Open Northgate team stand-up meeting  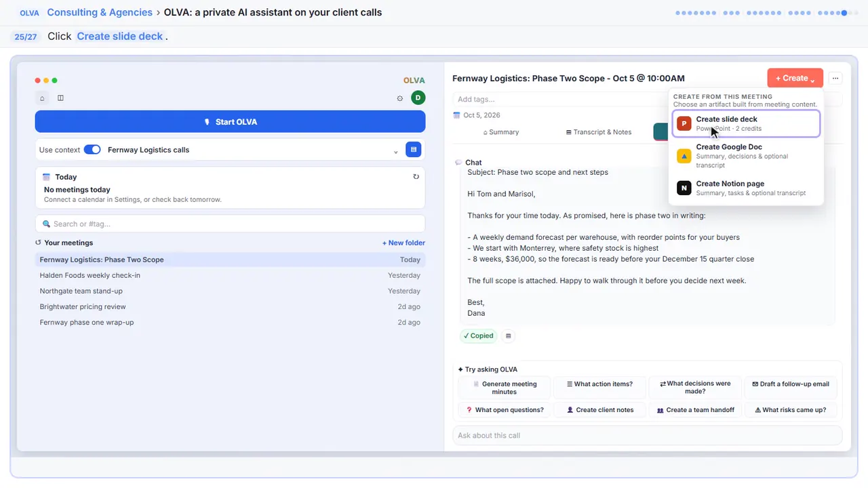click(230, 291)
